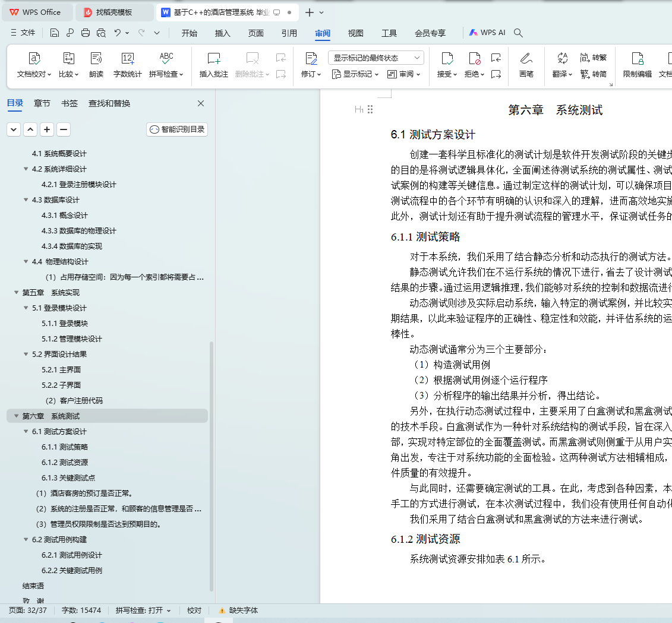This screenshot has width=672, height=623.
Task: Click the 比较 compare documents icon
Action: click(68, 58)
